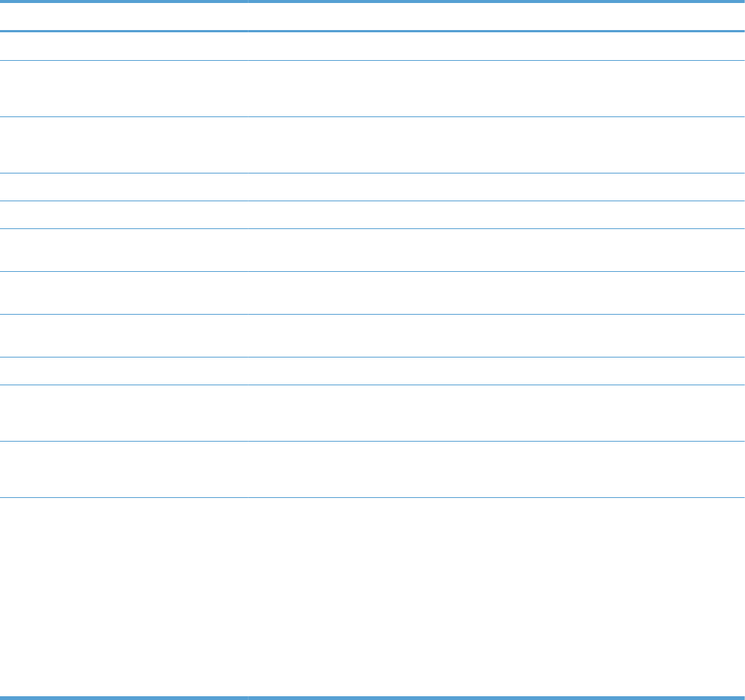The height and width of the screenshot is (700, 745).
Task: Select sixth body row's left cell
Action: click(x=124, y=250)
